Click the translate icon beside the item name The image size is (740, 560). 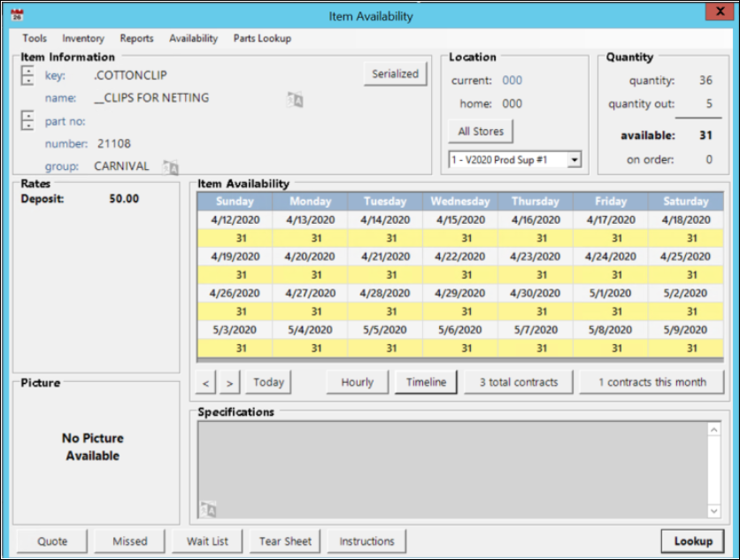tap(296, 100)
